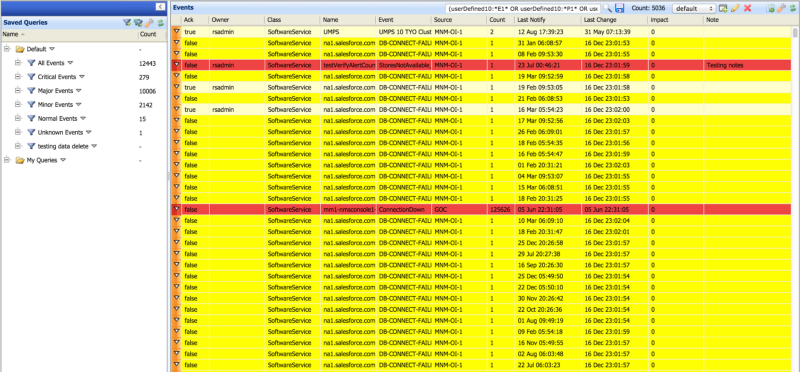
Task: Open the default view dropdown
Action: pos(693,9)
